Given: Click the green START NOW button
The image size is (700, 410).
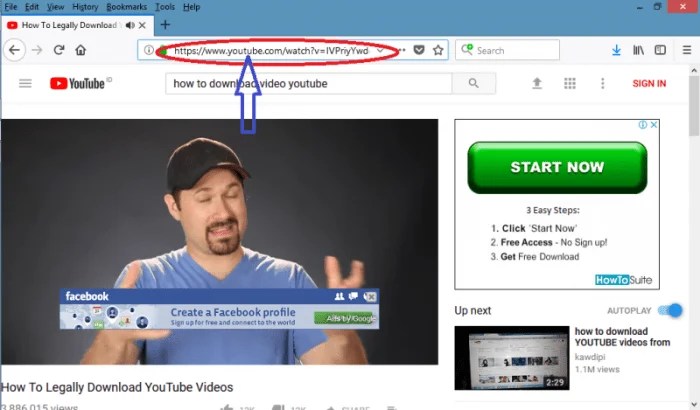Looking at the screenshot, I should [557, 167].
